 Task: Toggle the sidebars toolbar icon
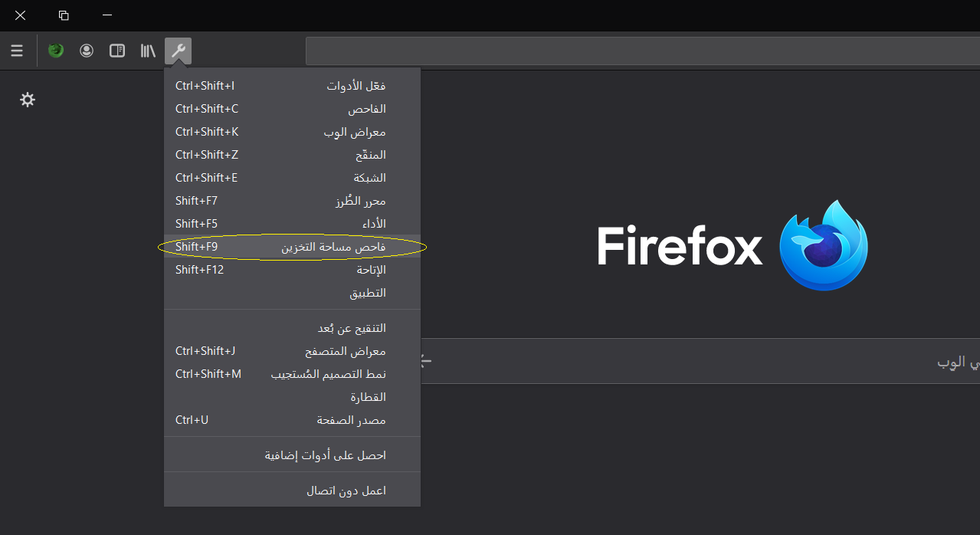(x=117, y=51)
